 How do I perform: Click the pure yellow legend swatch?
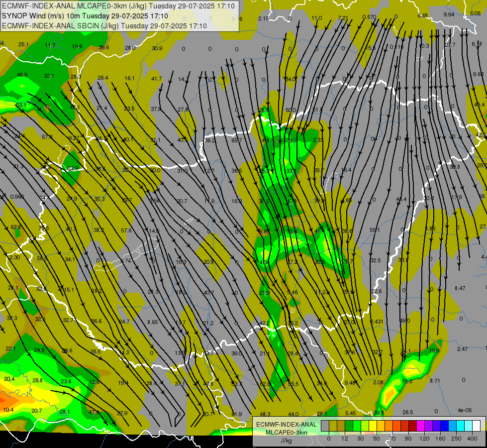coord(373,426)
